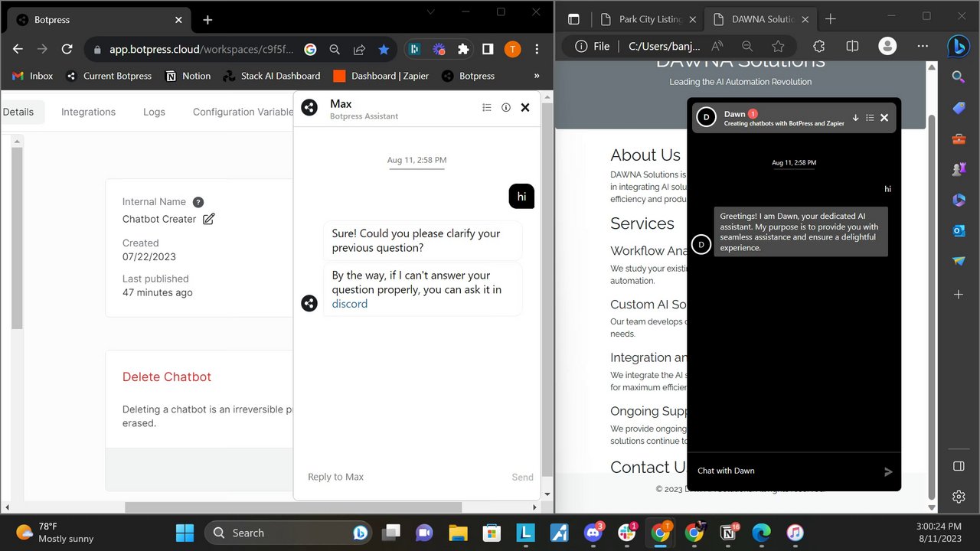
Task: Switch to Park City Listing tab in Edge
Action: click(x=648, y=19)
